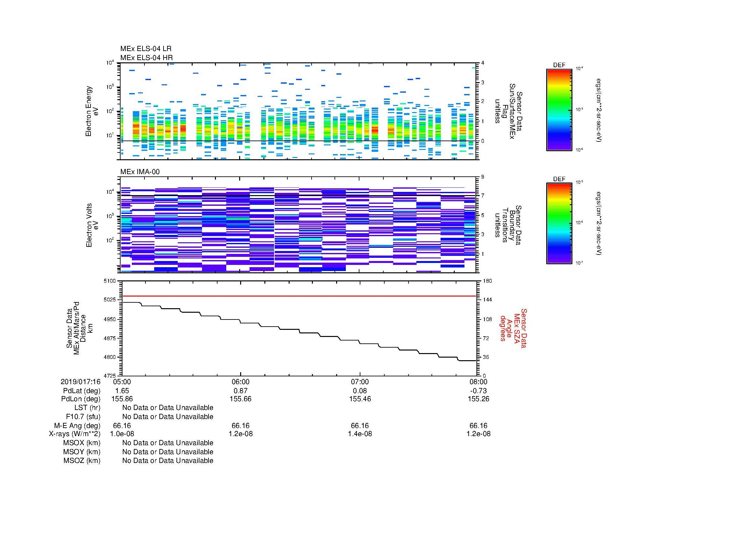Click the 'PdLat (deg)' row label

point(82,391)
